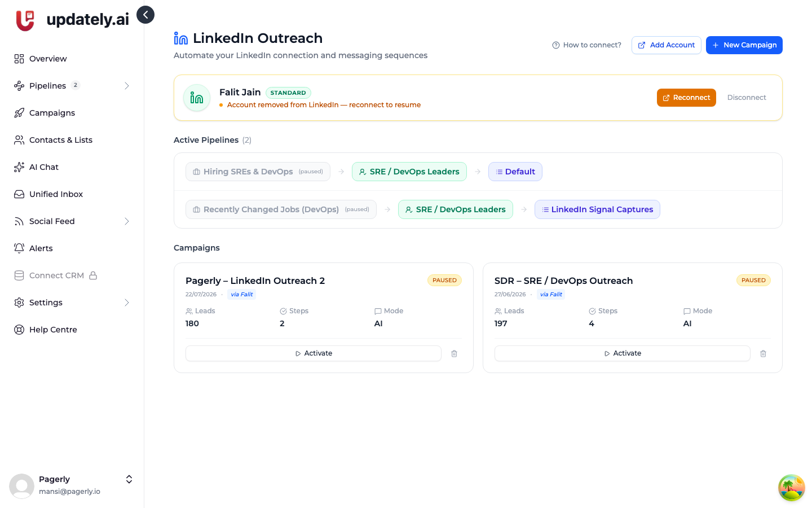
Task: Click the via Falit tag dated 27/06/2026
Action: 551,295
